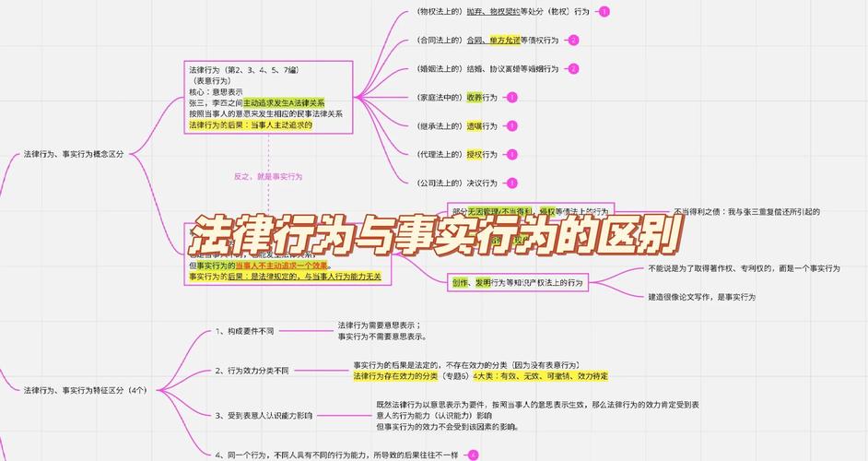Select the 建造很像论文写作 leaf node
868x461 pixels.
click(701, 297)
